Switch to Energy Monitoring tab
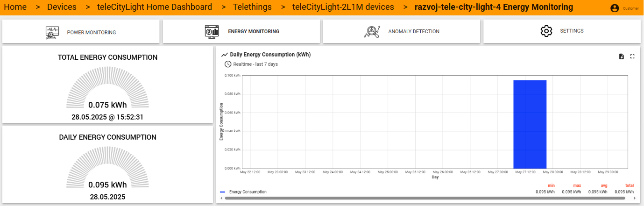Screen dimensions: 644x206 pyautogui.click(x=241, y=31)
